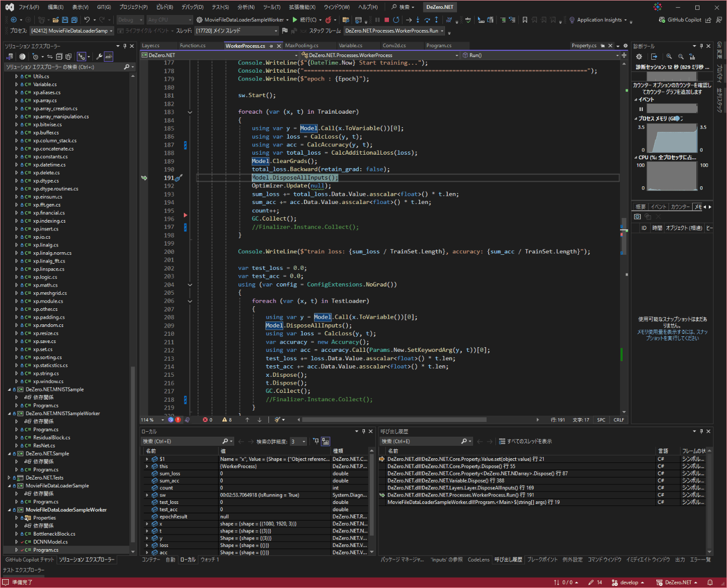The image size is (727, 588).
Task: Click the Show Next Statement arrow icon
Action: click(409, 20)
